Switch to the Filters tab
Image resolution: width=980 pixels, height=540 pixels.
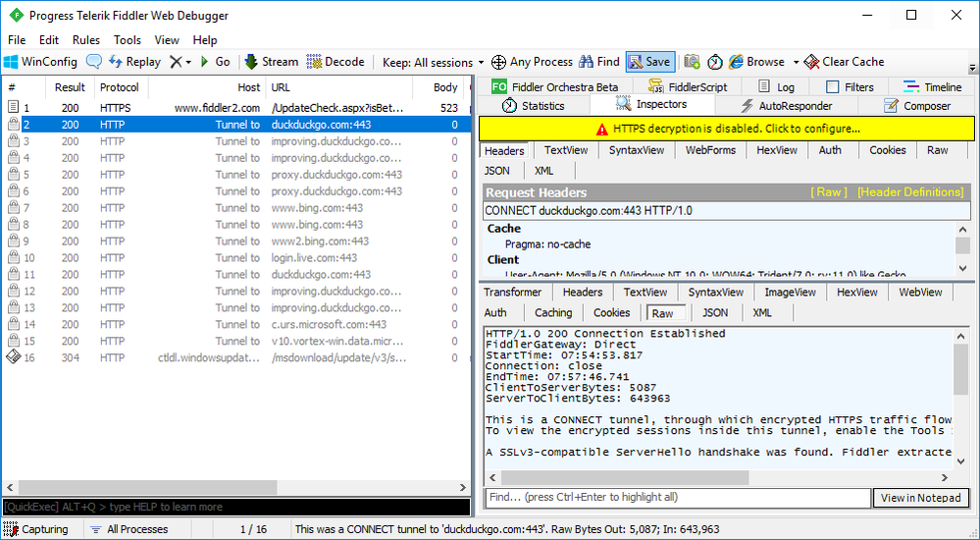coord(850,87)
